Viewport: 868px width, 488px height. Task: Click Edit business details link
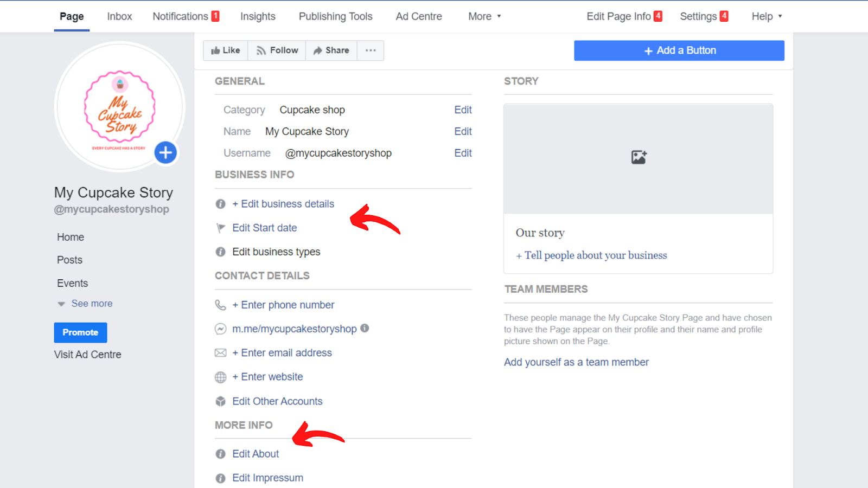click(283, 204)
